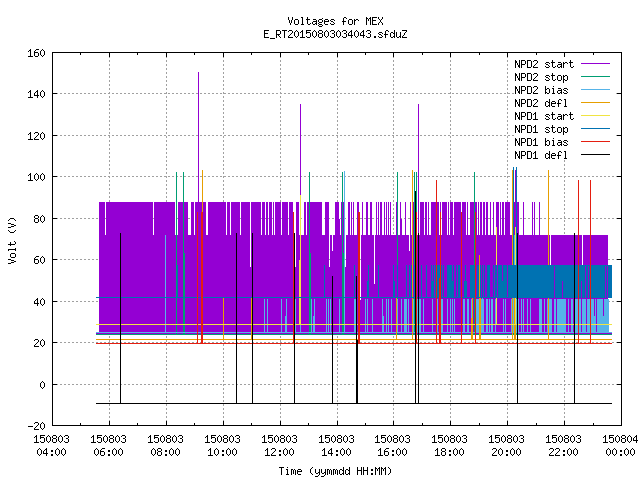This screenshot has width=640, height=480.
Task: Click the 150803 20:00 x-axis tick label
Action: pos(507,446)
